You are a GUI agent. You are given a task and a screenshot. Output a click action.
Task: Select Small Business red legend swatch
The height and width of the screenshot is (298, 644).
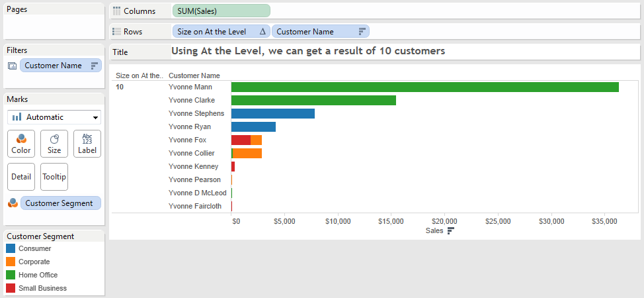tap(10, 288)
